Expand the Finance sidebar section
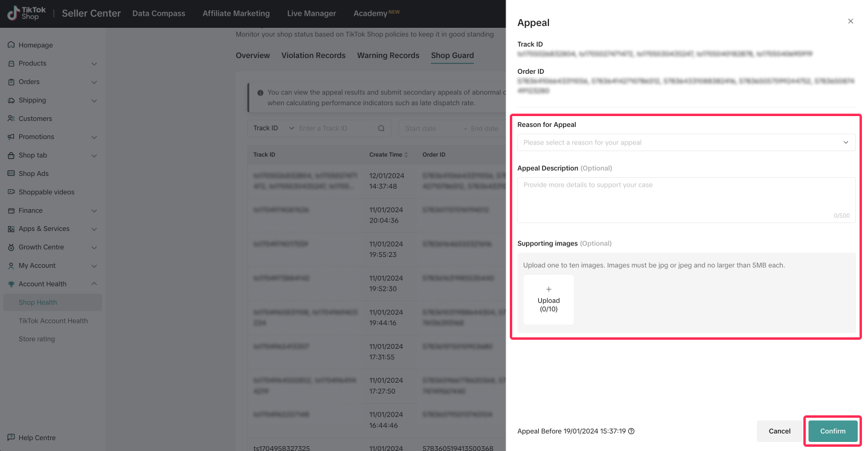Screen dimensions: 868x451 [94, 210]
